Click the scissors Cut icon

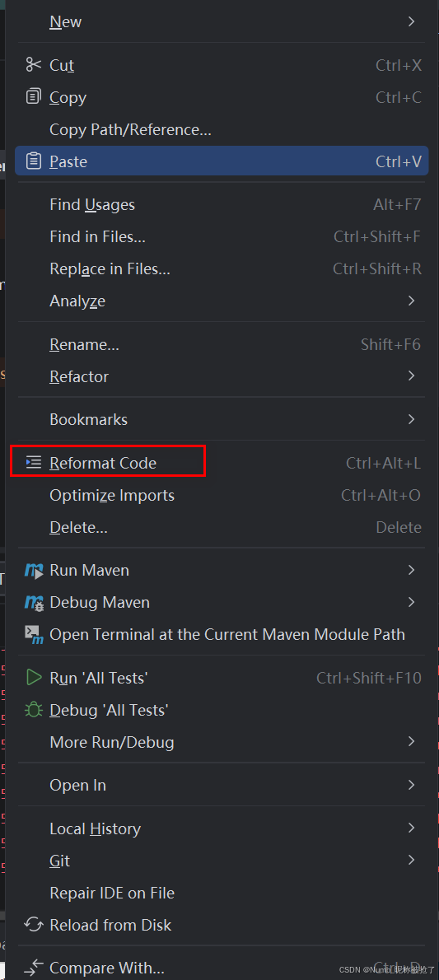[33, 65]
